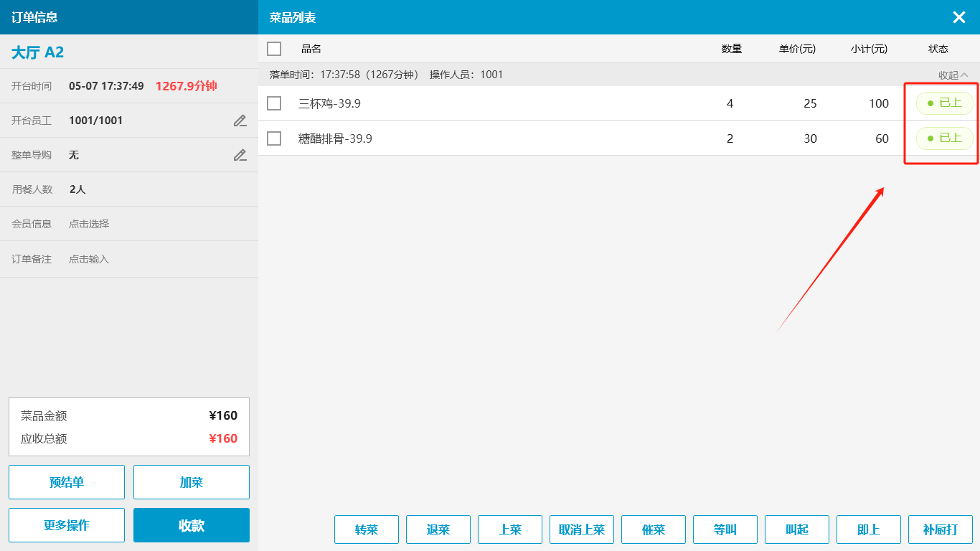Click the 小计(元) column header
The width and height of the screenshot is (980, 551).
pyautogui.click(x=869, y=49)
